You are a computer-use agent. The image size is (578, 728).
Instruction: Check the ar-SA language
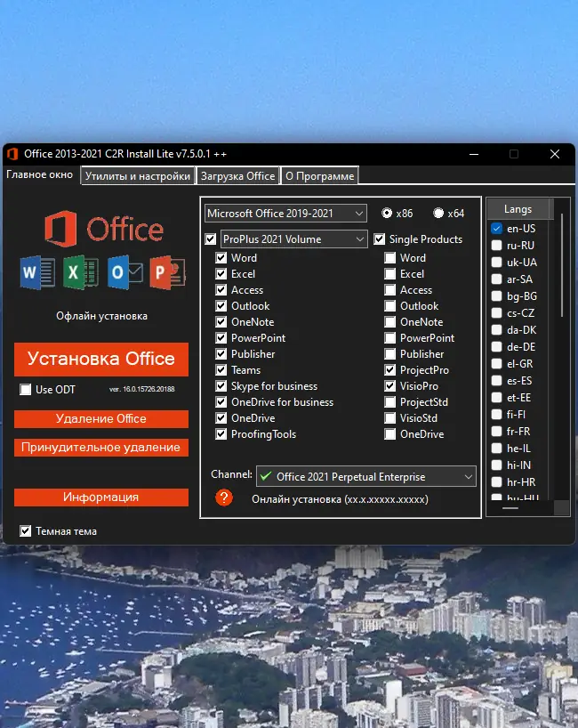tap(496, 279)
